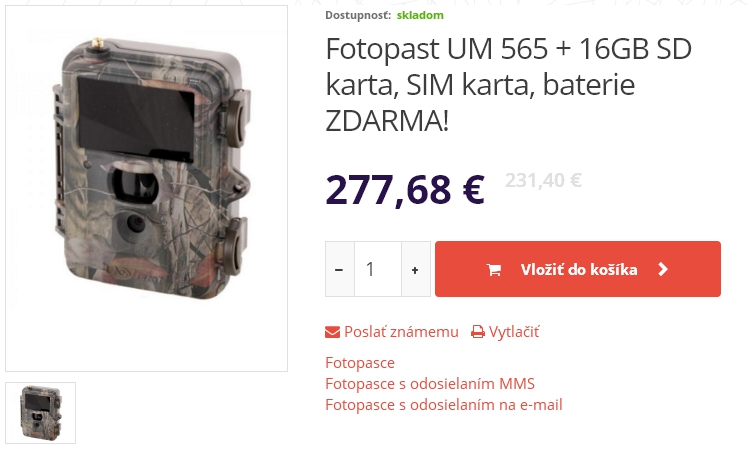752x455 pixels.
Task: Open Fotopasce s odosielaním na e-mail link
Action: pos(444,405)
